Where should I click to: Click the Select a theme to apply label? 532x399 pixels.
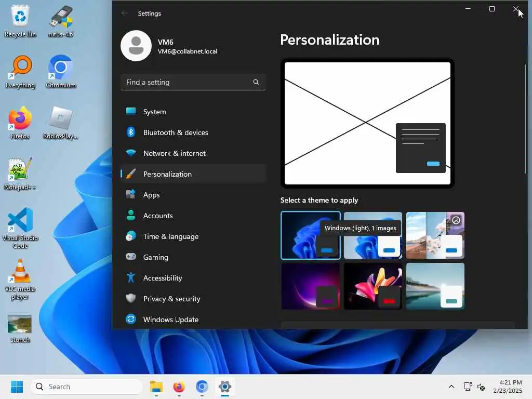click(x=320, y=200)
